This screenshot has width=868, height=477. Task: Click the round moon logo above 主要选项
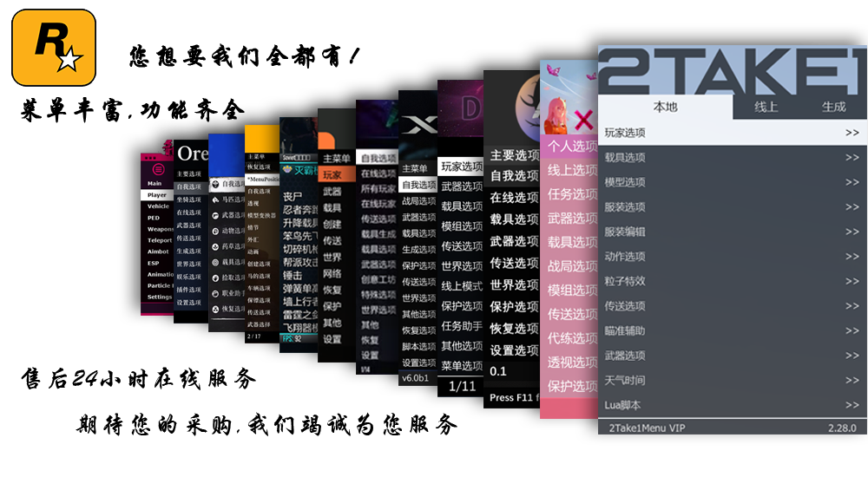click(x=528, y=108)
